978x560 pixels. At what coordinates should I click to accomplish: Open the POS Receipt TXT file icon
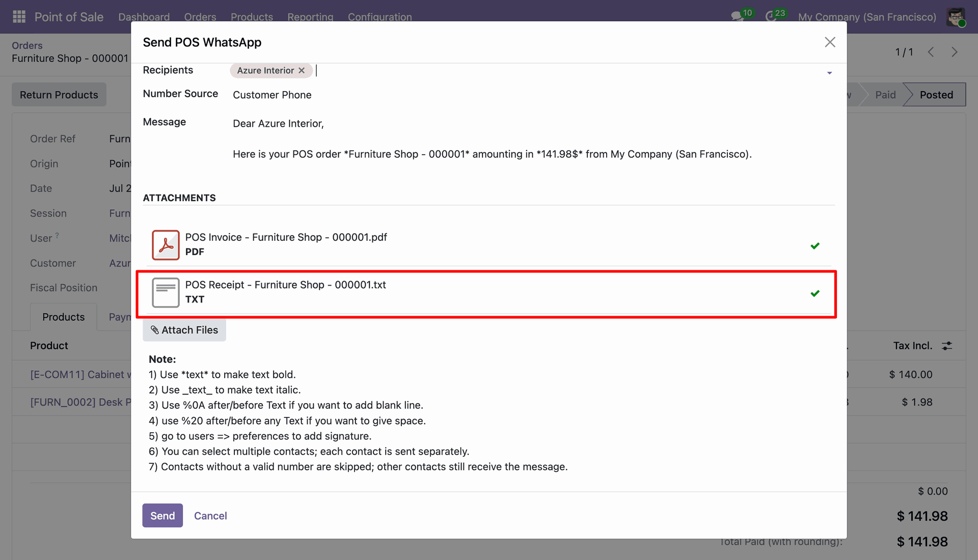click(x=166, y=292)
